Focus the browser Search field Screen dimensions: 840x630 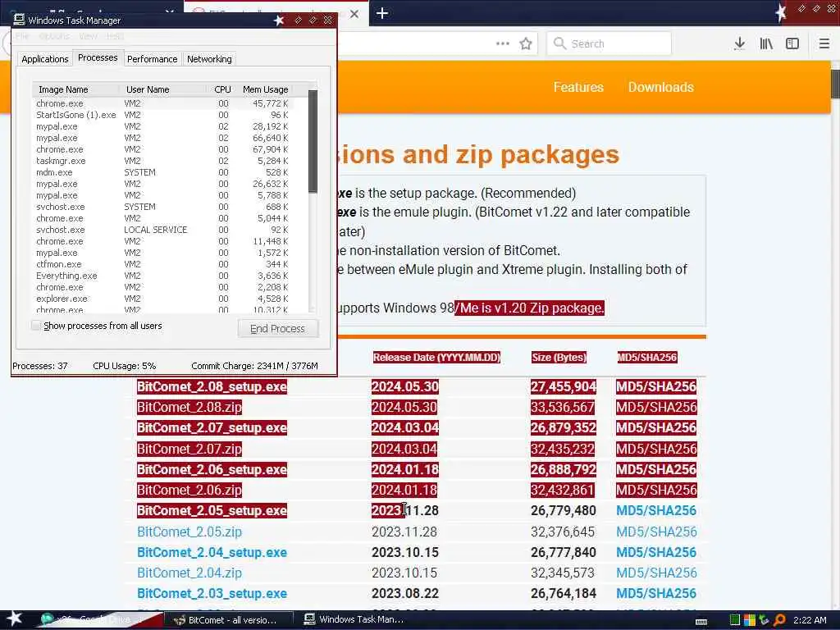[609, 43]
